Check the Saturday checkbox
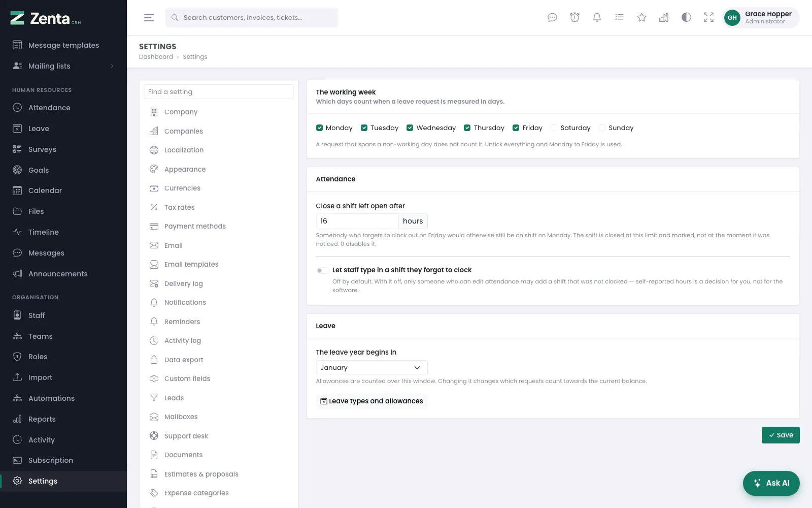Image resolution: width=812 pixels, height=508 pixels. coord(554,128)
